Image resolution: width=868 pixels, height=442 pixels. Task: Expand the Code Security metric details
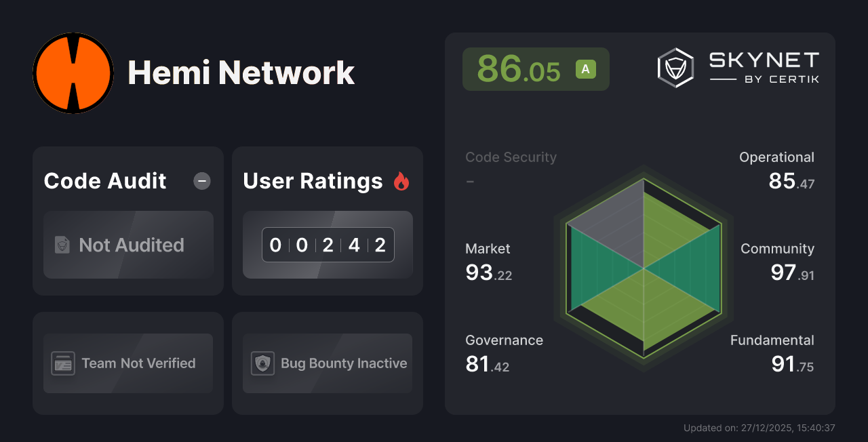(x=511, y=167)
